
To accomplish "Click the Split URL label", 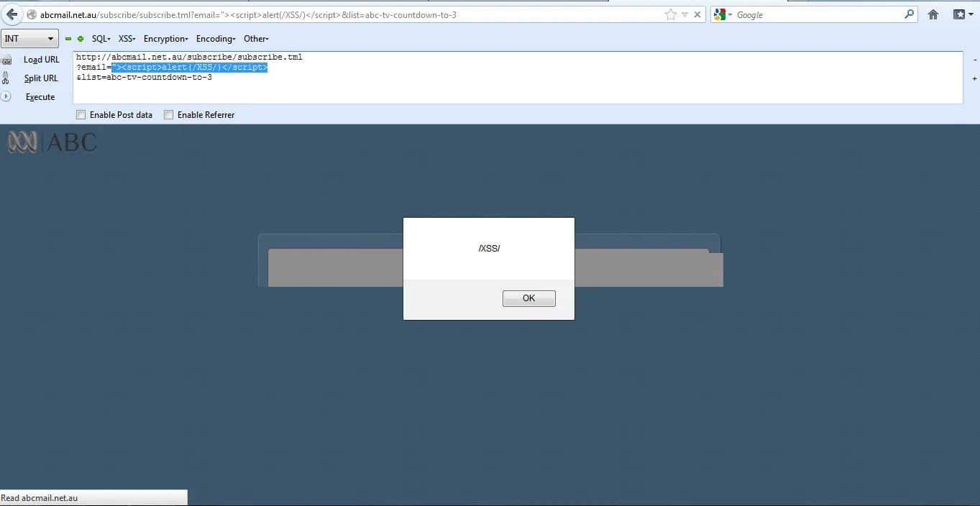I will tap(41, 78).
